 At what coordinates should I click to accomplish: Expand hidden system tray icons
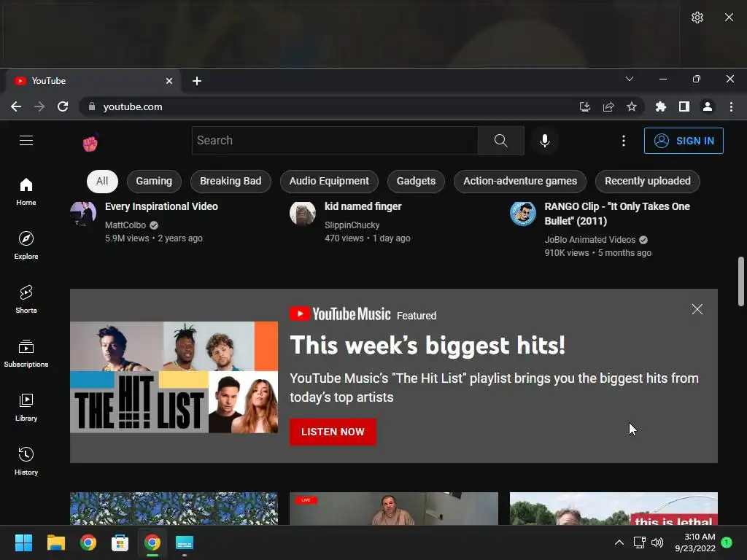[x=619, y=542]
